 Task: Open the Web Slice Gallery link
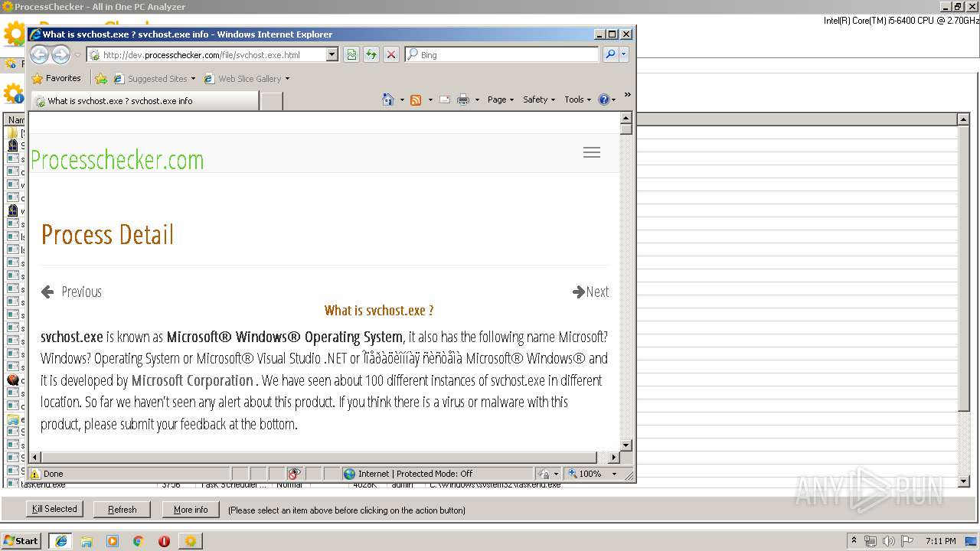click(x=247, y=78)
